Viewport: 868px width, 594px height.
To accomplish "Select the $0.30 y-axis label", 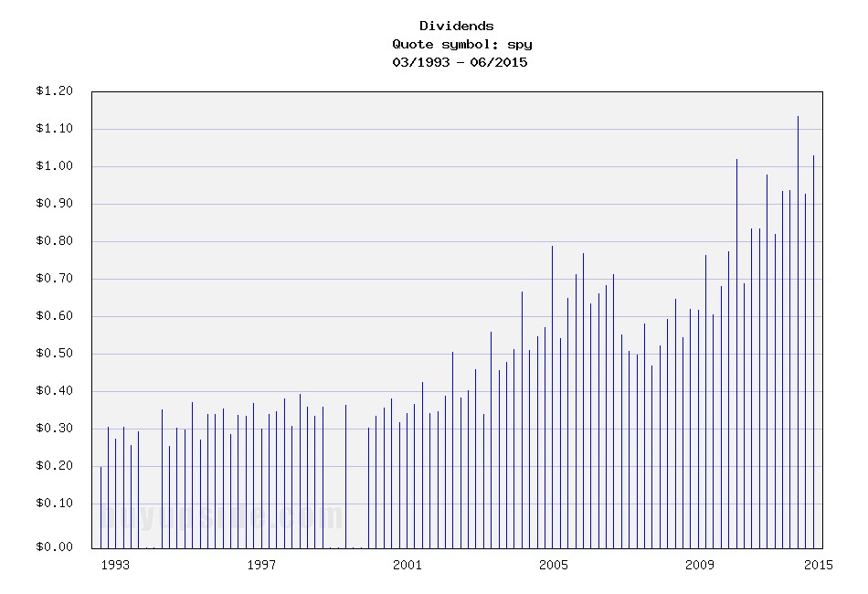I will coord(54,429).
